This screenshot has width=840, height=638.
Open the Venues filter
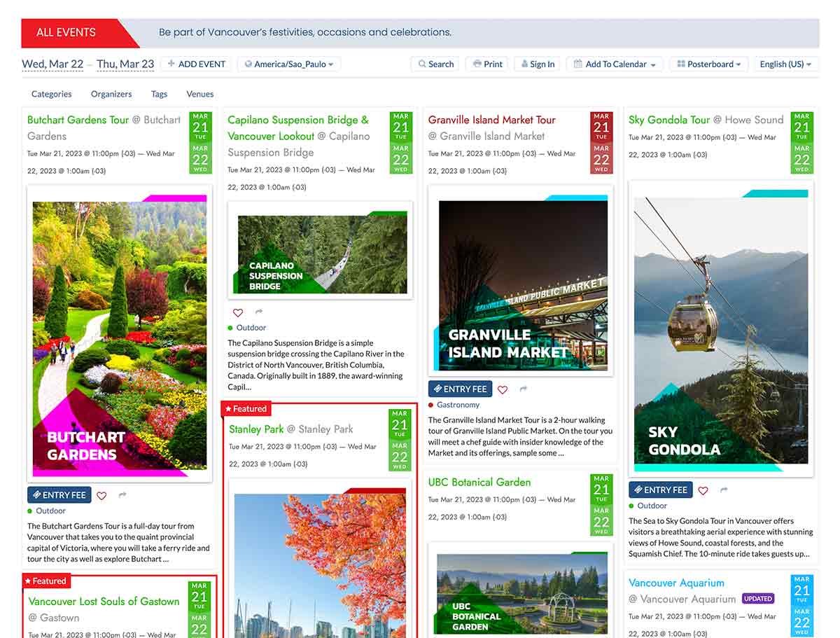[200, 94]
